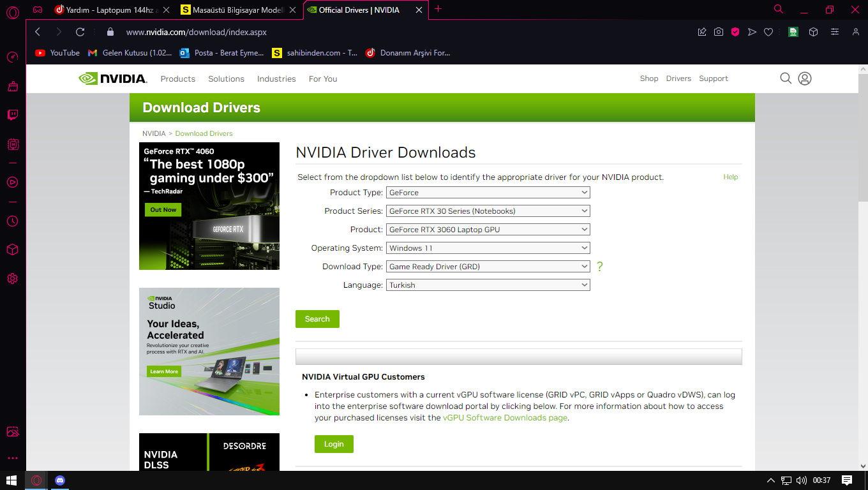Click the padlock site info icon
Screen dimensions: 868x490
(x=110, y=32)
